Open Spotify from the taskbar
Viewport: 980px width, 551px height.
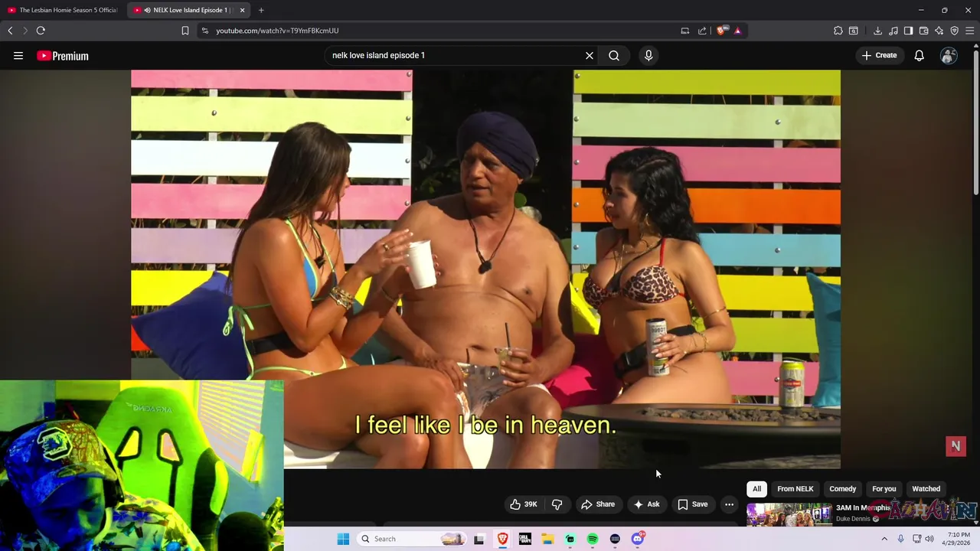[x=593, y=539]
